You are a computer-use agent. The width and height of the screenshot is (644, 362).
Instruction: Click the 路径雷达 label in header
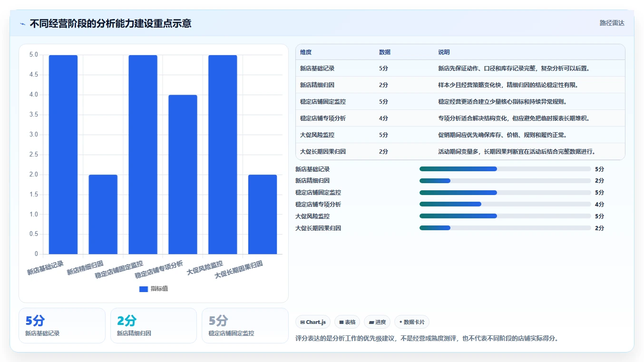tap(612, 23)
